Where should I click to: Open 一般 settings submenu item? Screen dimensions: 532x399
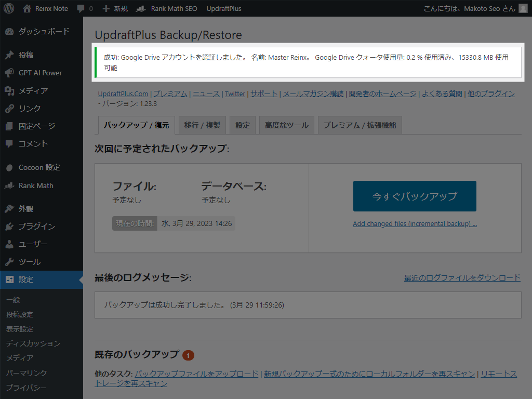click(x=13, y=300)
